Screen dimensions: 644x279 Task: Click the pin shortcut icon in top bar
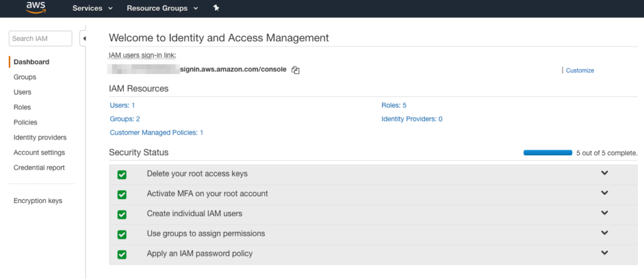pyautogui.click(x=216, y=8)
